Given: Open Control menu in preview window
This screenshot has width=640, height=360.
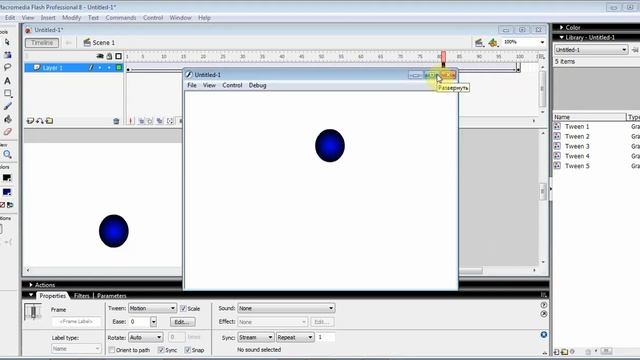Looking at the screenshot, I should [x=232, y=85].
